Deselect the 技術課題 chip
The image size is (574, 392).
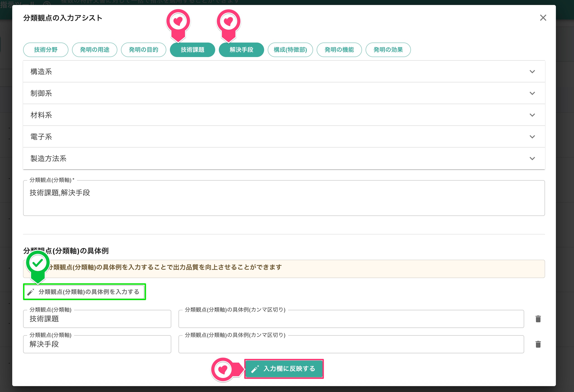tap(192, 50)
